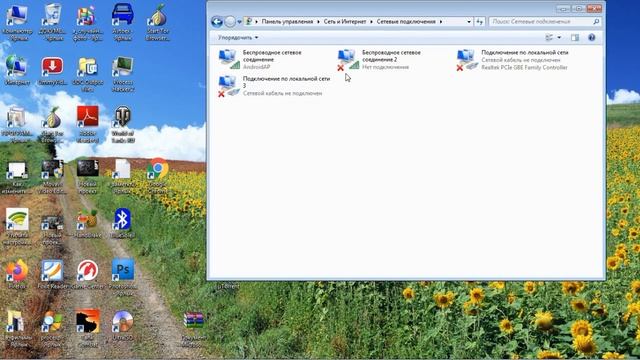640x360 pixels.
Task: Select the blue car desktop shortcut
Action: pyautogui.click(x=122, y=22)
